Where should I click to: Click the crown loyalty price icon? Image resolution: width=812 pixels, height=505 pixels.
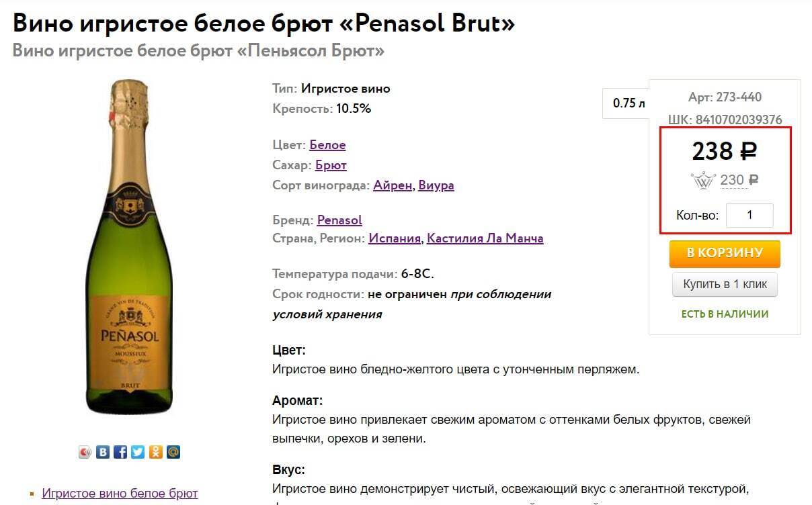[x=702, y=180]
